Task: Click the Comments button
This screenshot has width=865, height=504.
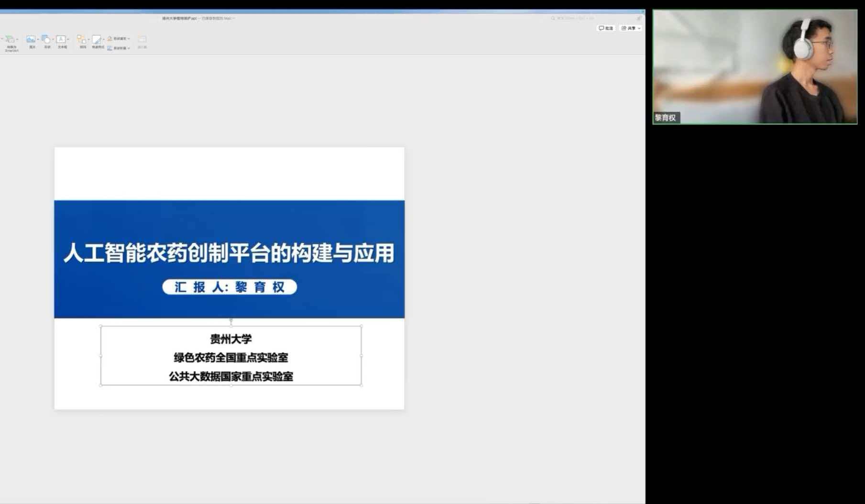Action: [606, 28]
